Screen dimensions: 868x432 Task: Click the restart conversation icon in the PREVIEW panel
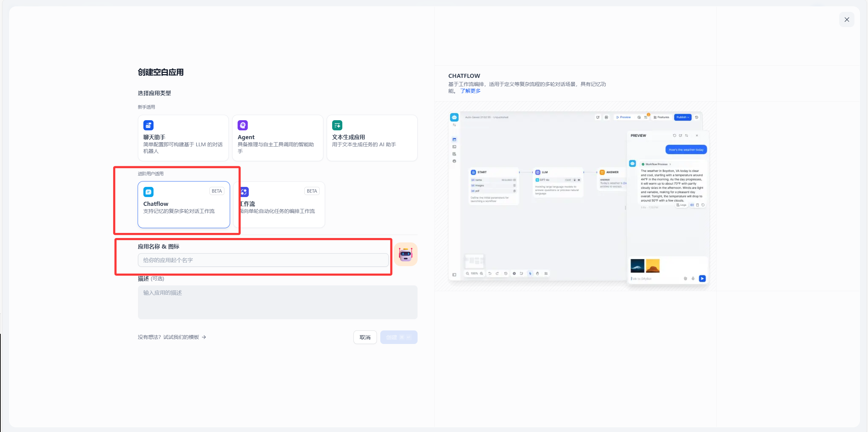[675, 135]
